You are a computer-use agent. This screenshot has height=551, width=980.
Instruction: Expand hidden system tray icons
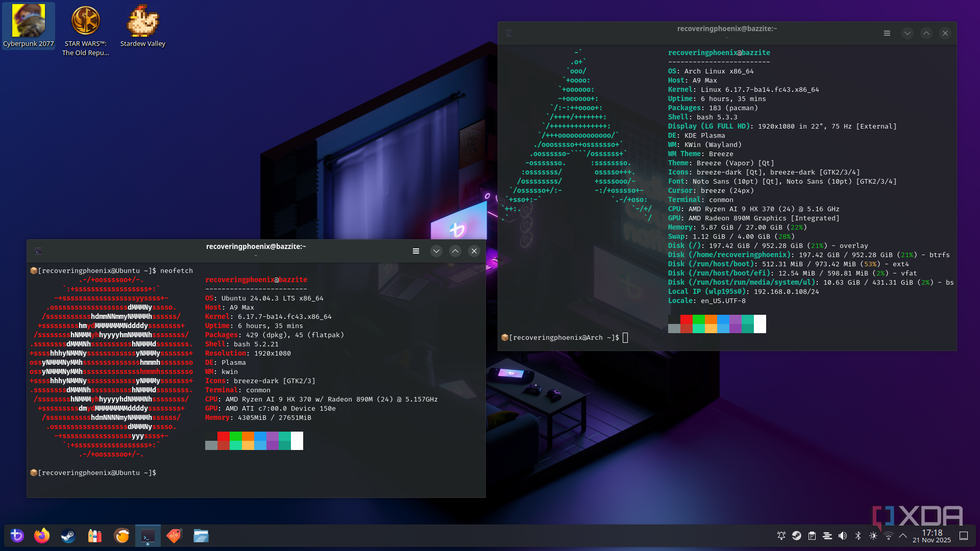click(x=903, y=536)
